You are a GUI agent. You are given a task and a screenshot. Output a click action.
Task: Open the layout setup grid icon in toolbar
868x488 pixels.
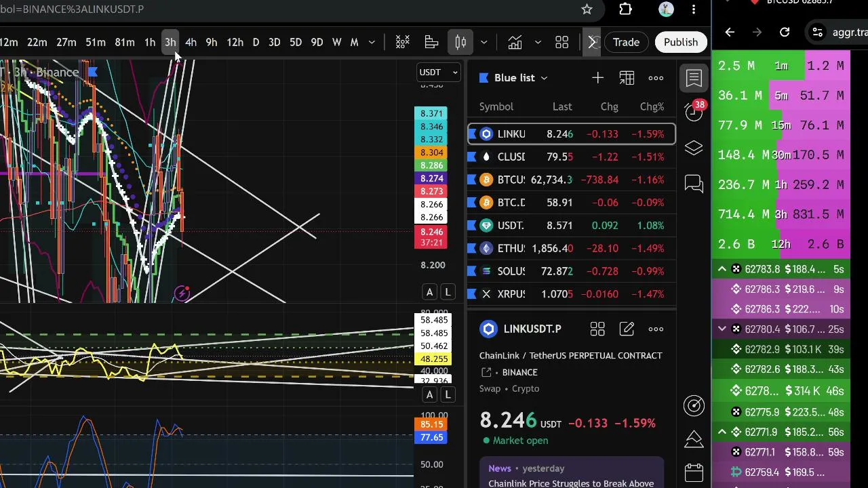click(561, 43)
